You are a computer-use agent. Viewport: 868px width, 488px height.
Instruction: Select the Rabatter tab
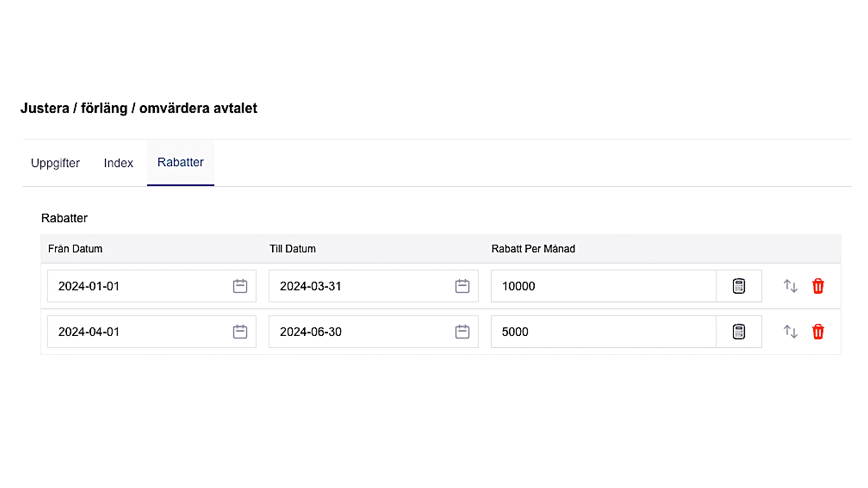coord(180,163)
